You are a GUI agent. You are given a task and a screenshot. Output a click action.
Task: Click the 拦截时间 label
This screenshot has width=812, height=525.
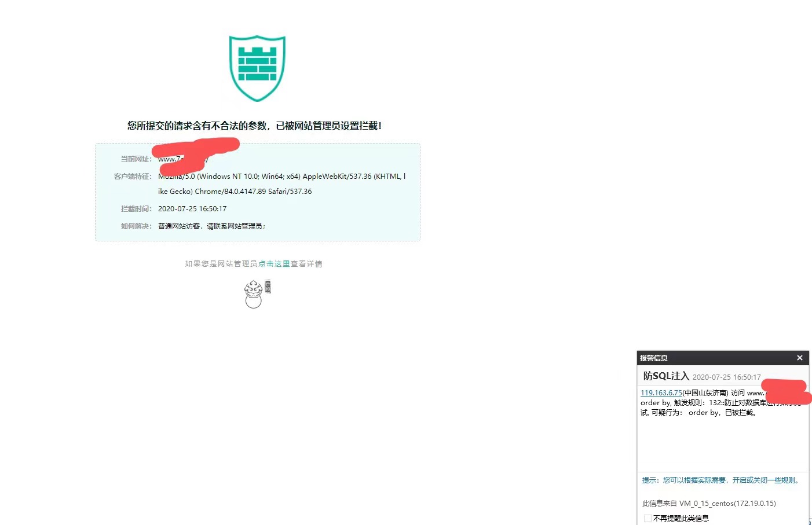136,209
